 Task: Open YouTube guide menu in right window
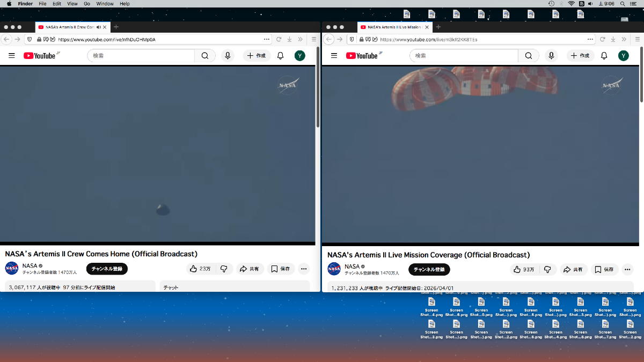[334, 55]
